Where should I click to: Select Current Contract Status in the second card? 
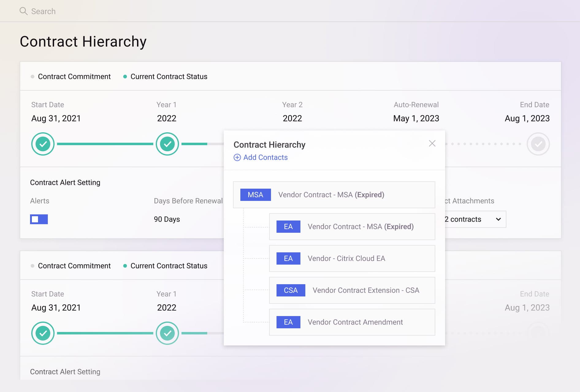169,266
